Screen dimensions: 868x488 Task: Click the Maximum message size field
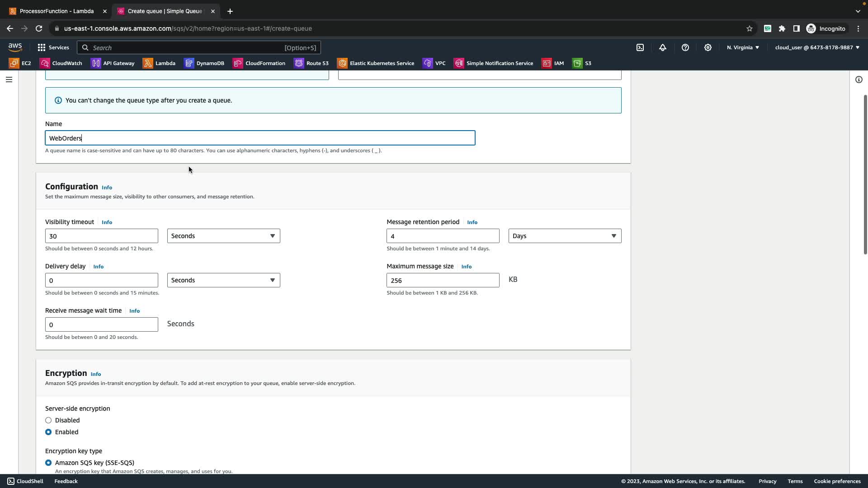443,280
